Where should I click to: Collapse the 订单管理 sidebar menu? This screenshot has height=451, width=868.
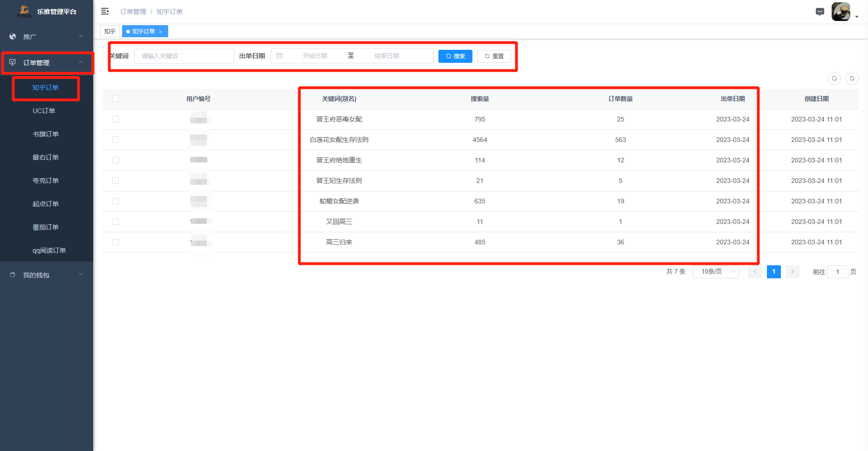(47, 63)
